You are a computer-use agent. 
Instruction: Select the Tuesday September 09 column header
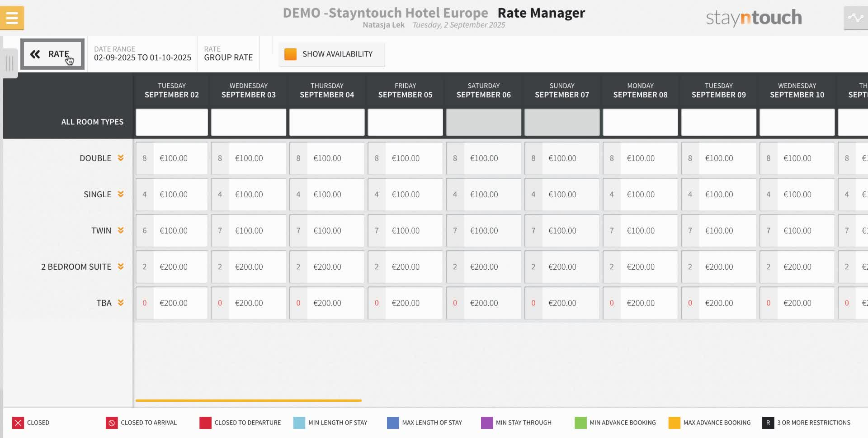(719, 90)
